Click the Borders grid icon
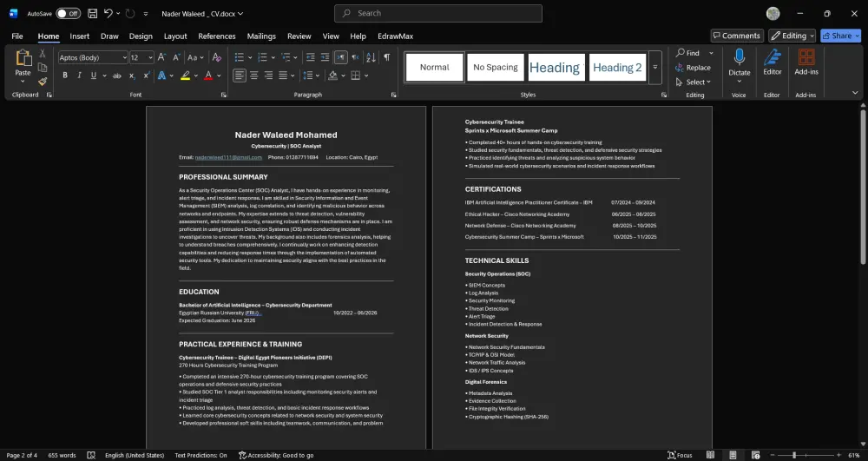The width and height of the screenshot is (868, 461). click(355, 76)
